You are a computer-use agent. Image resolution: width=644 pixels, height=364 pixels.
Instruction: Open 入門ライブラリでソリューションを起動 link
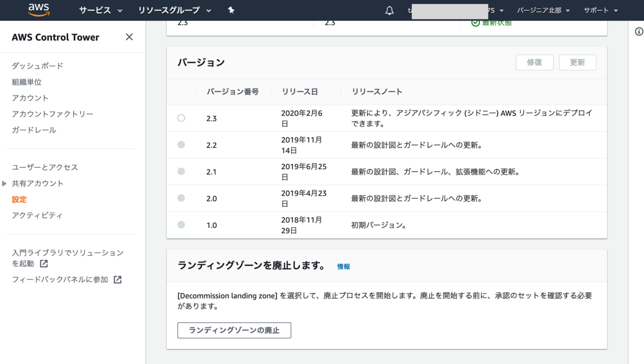click(x=68, y=258)
